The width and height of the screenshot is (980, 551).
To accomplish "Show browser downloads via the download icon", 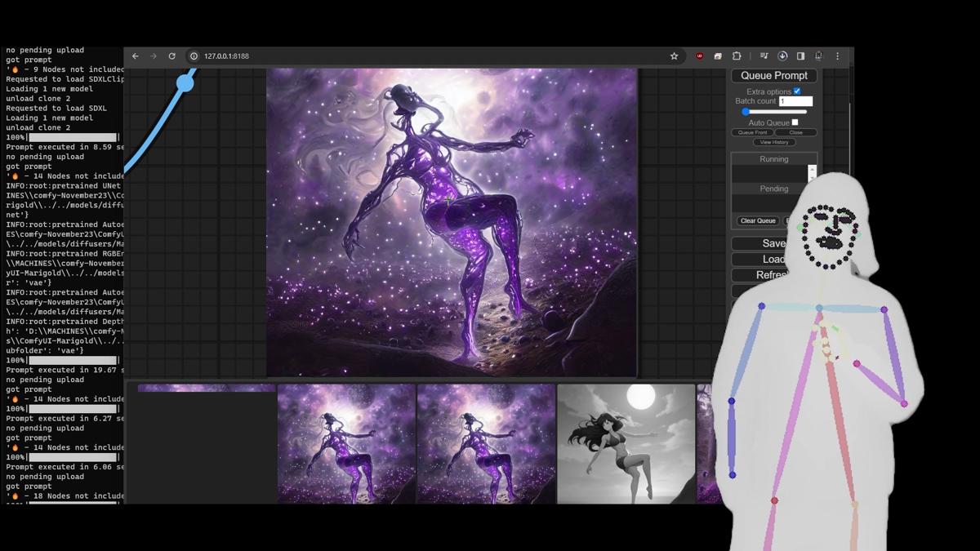I will coord(782,56).
